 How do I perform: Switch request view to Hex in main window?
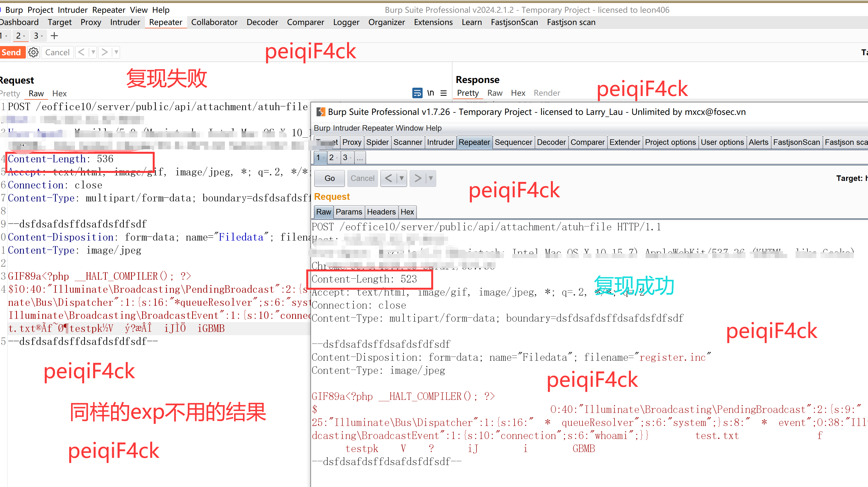(59, 93)
